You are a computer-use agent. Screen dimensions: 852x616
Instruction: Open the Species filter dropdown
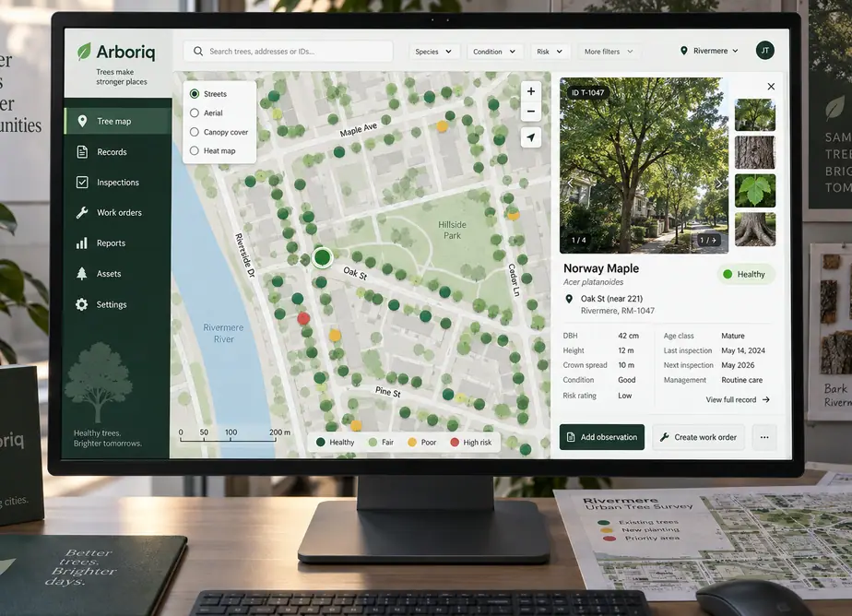point(433,52)
